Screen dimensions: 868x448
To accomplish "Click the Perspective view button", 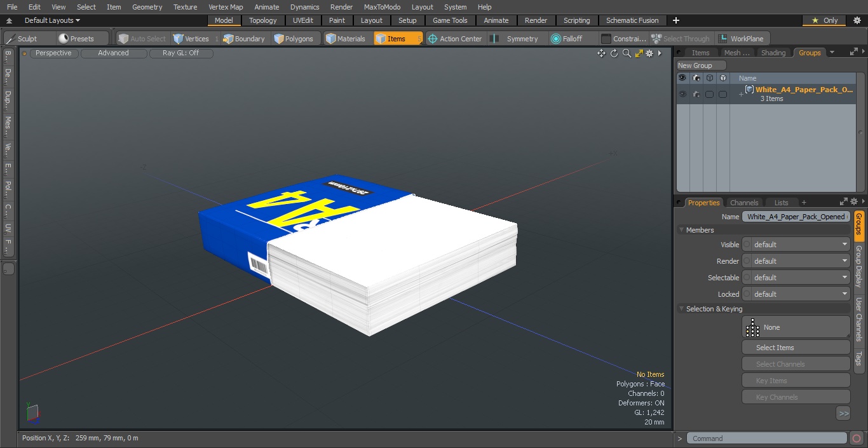I will [x=53, y=53].
